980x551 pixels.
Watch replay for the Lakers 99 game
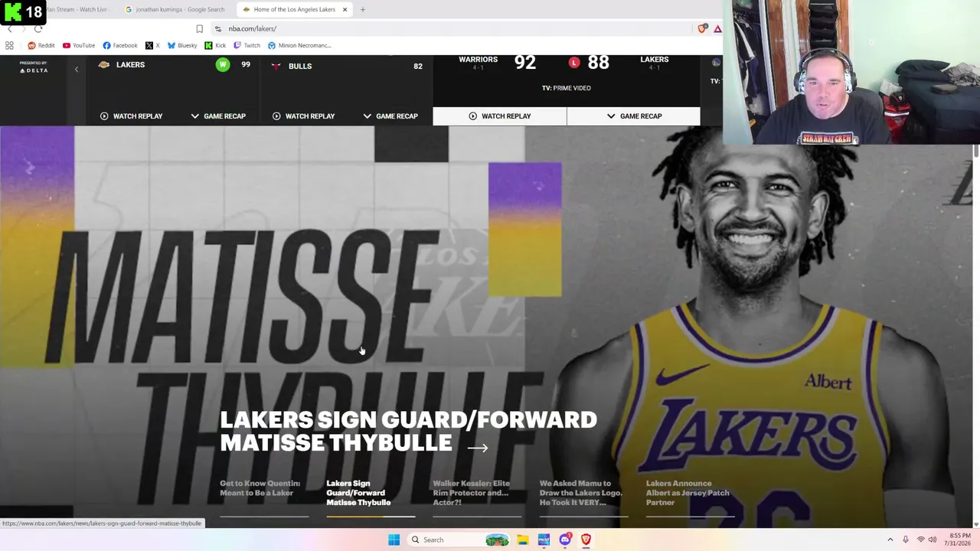tap(131, 116)
